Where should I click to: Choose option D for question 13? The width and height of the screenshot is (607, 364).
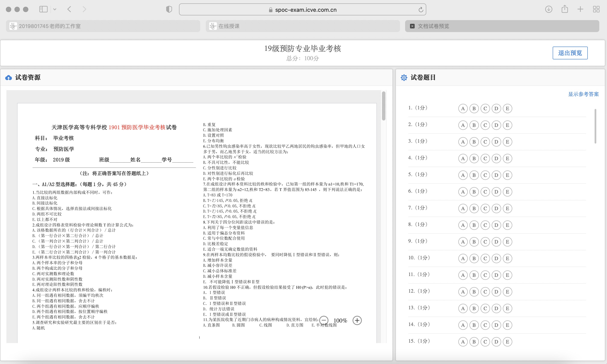point(496,308)
